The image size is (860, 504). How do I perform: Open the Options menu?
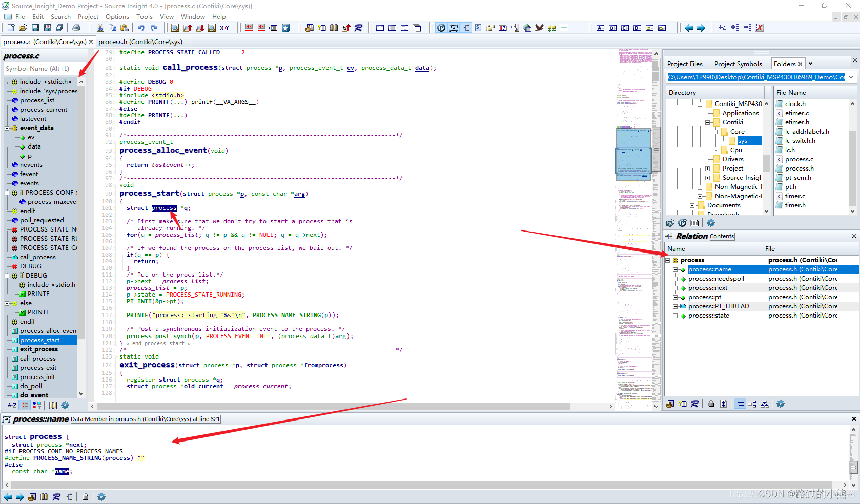click(117, 16)
